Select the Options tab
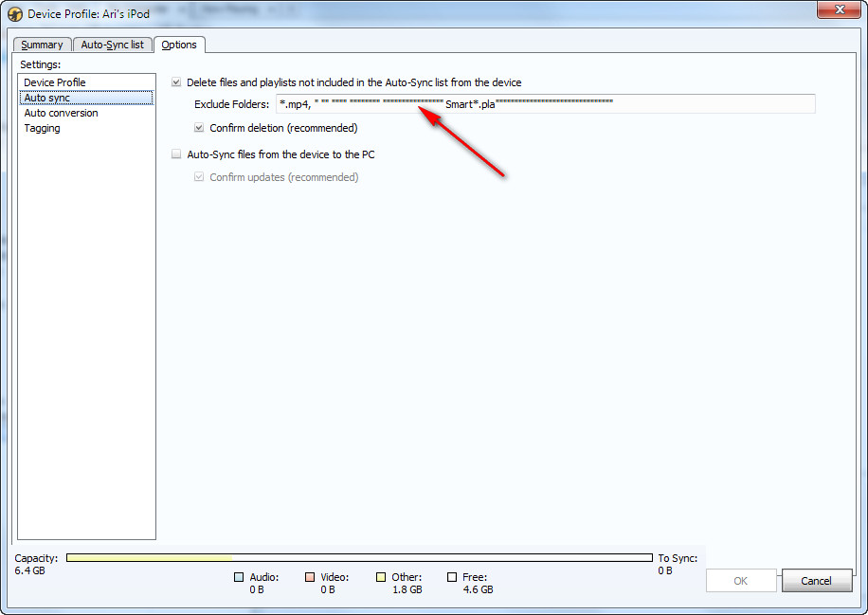 179,45
